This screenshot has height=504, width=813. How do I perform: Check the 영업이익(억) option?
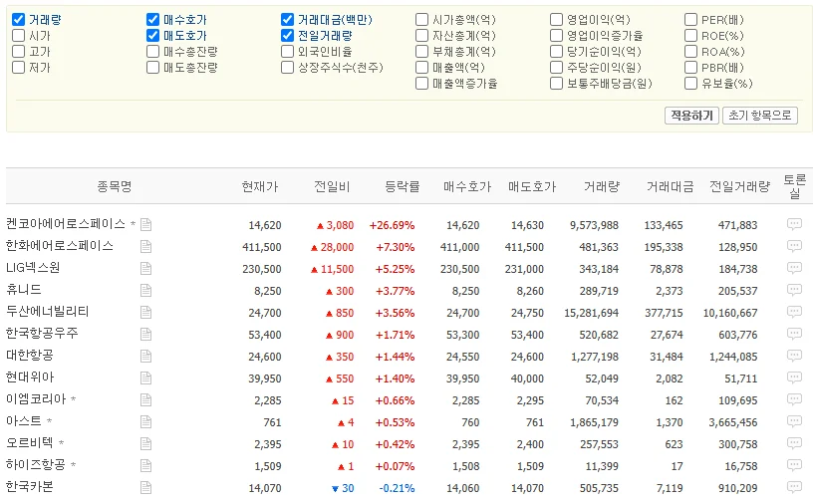pyautogui.click(x=556, y=20)
